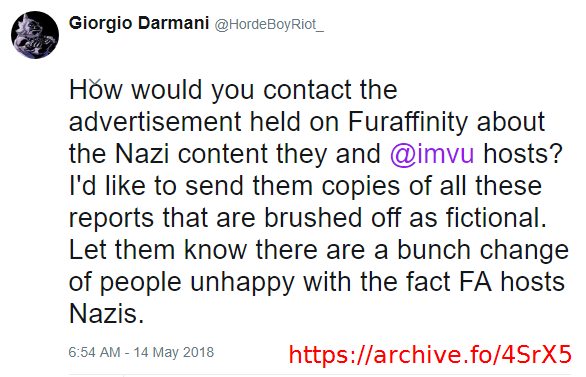This screenshot has width=586, height=377.
Task: Click the word 'unhappy' in the tweet
Action: pos(242,283)
